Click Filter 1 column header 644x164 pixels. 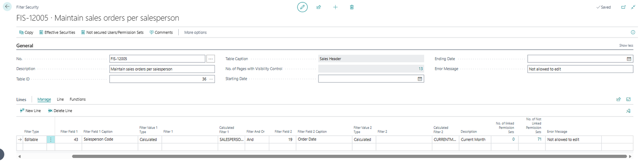168,131
